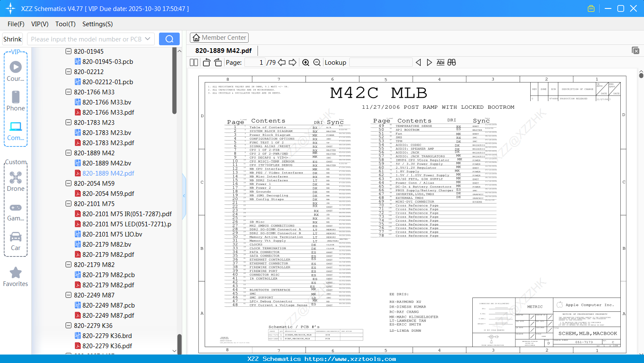
Task: Open 820-1766 M33.bv board view
Action: point(107,102)
